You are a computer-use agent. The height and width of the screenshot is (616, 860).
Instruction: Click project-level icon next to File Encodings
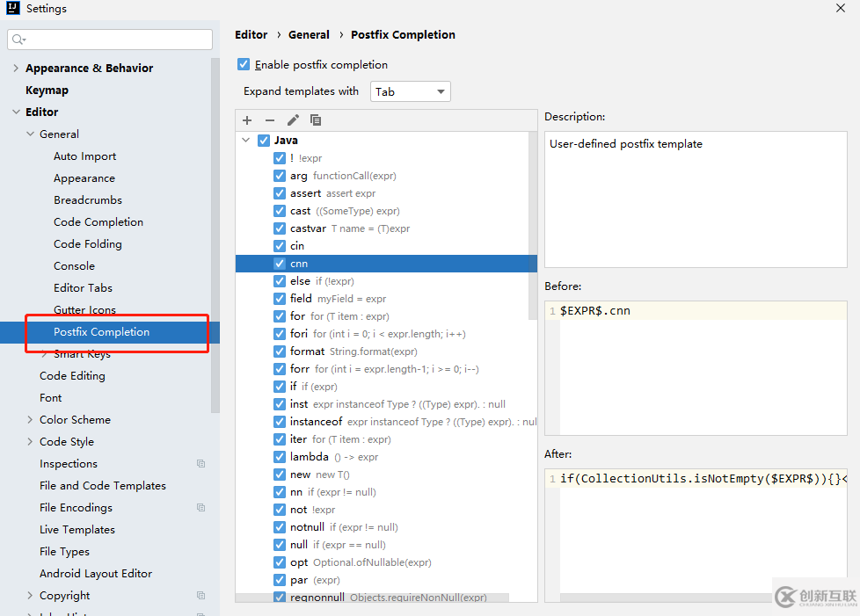pos(200,508)
